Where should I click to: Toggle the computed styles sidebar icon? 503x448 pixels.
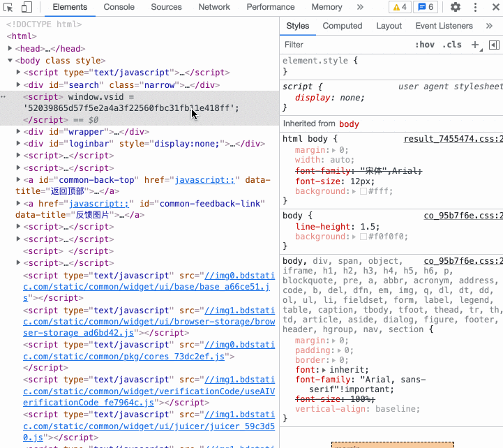point(494,45)
